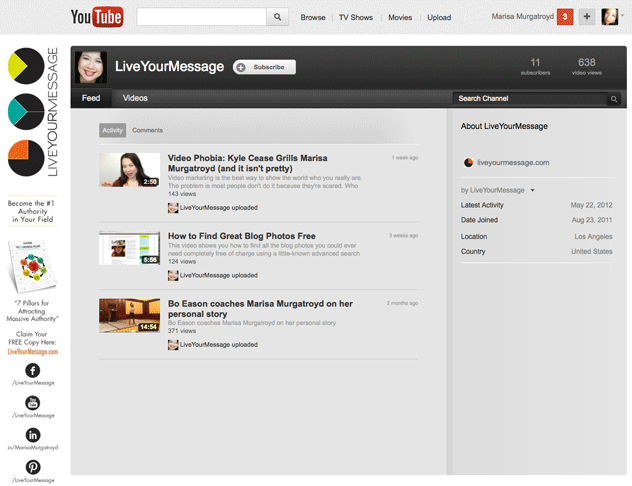
Task: Open Movies in the top navigation
Action: [400, 17]
